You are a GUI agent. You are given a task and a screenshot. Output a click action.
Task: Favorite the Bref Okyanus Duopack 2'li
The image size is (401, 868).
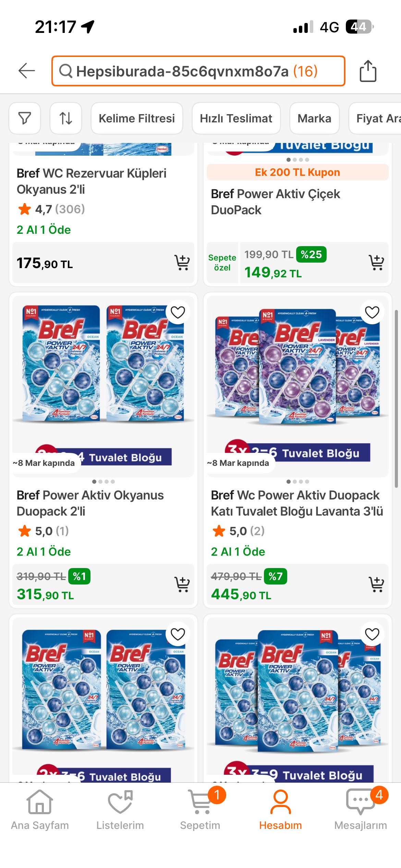(178, 312)
